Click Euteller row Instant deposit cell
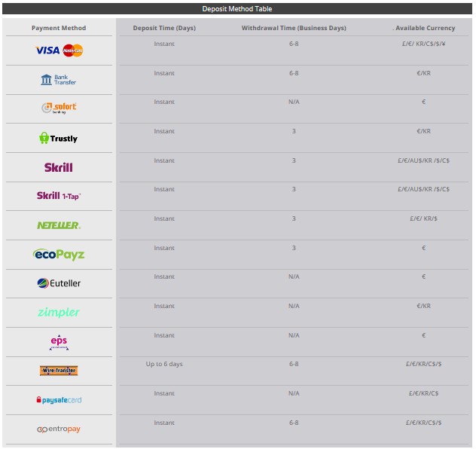This screenshot has height=449, width=476. [164, 276]
